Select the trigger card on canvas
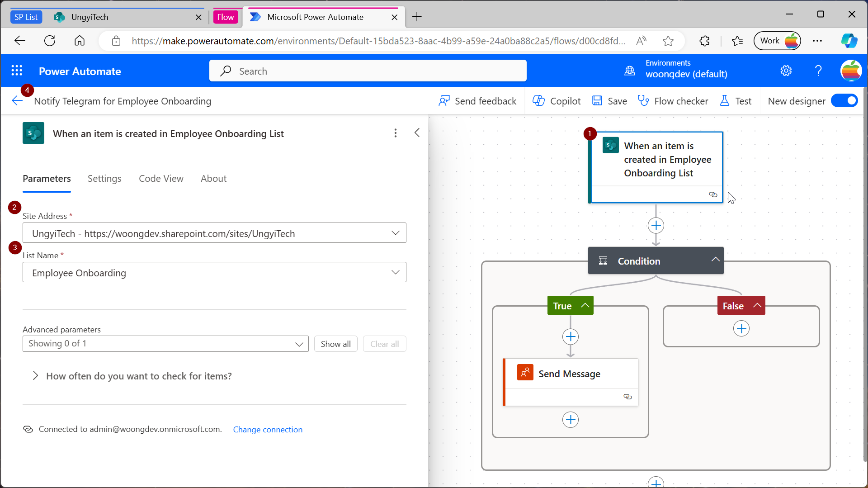 click(x=656, y=167)
